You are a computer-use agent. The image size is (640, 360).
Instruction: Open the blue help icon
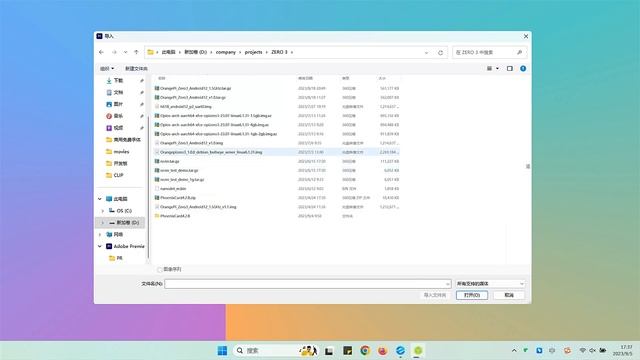click(x=523, y=69)
